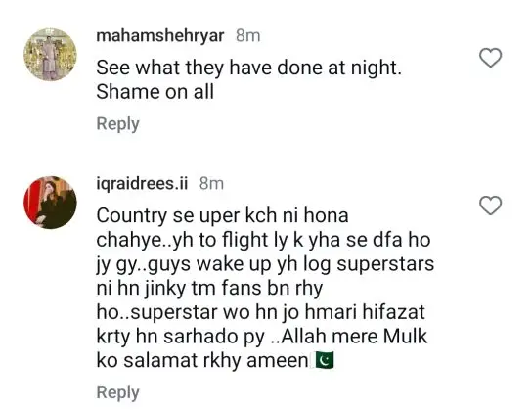Select the 'See what they have done at night.' line

point(248,68)
